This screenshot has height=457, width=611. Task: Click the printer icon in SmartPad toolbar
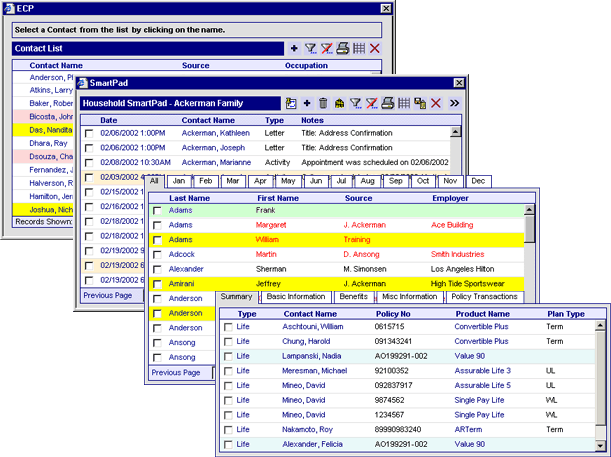pos(387,103)
